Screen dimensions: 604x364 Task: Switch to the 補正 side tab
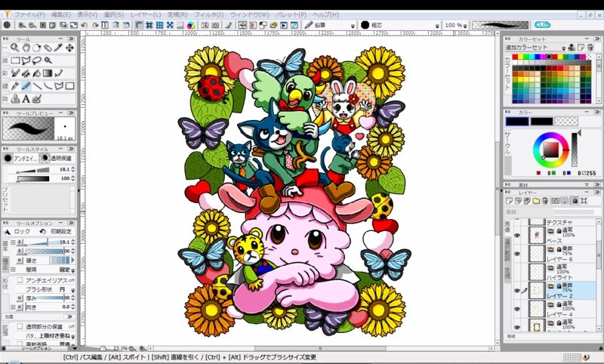click(5, 264)
